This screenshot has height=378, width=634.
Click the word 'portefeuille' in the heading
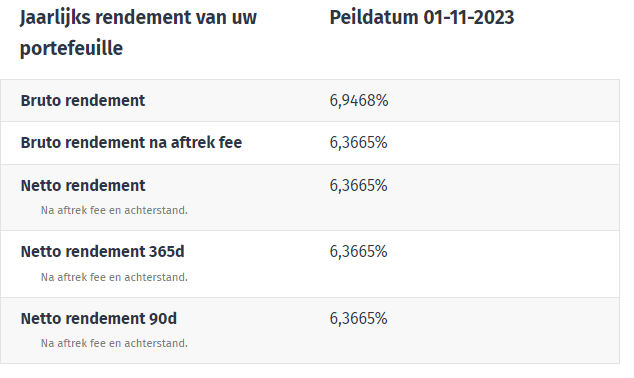click(x=71, y=49)
